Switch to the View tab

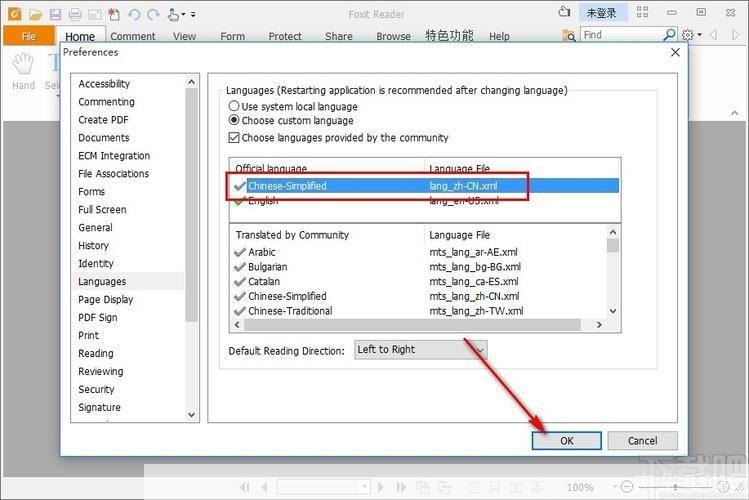(x=184, y=36)
